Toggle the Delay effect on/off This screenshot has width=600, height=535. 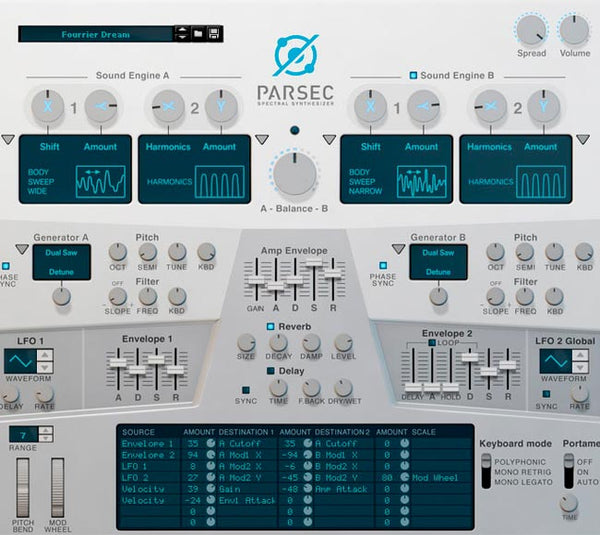(270, 371)
